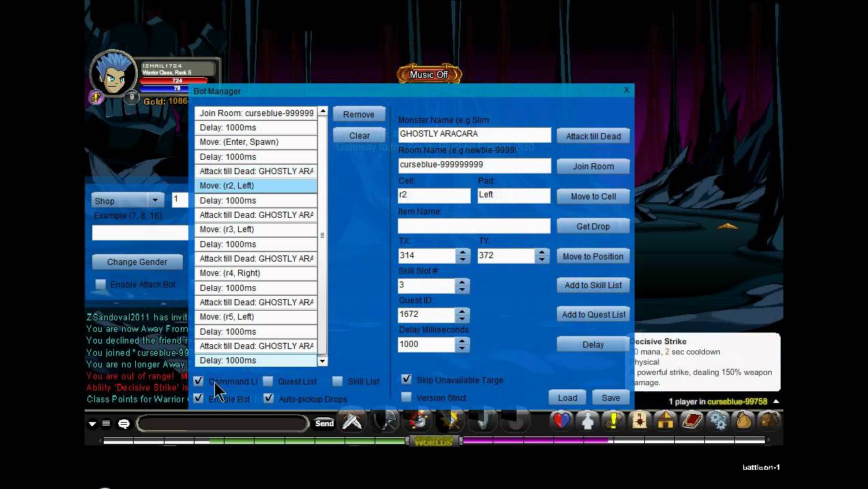Screen dimensions: 868x489
Task: Toggle Skip Unavailable Target checkbox
Action: pyautogui.click(x=407, y=379)
